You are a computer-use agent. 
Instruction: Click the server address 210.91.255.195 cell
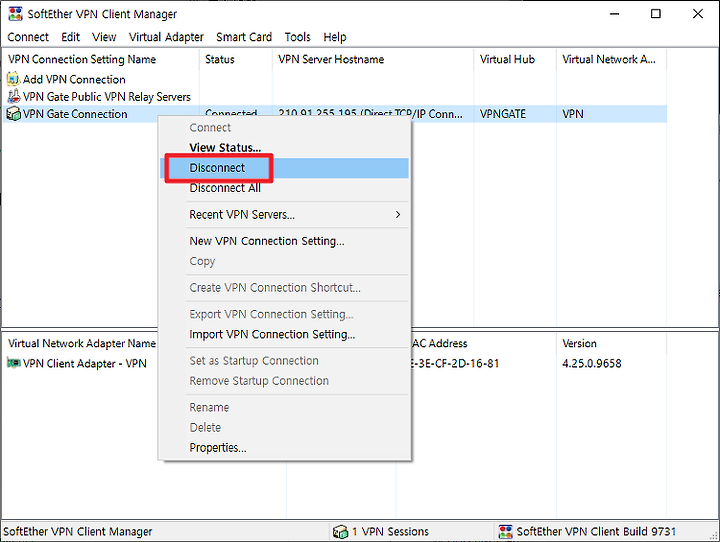[x=370, y=113]
